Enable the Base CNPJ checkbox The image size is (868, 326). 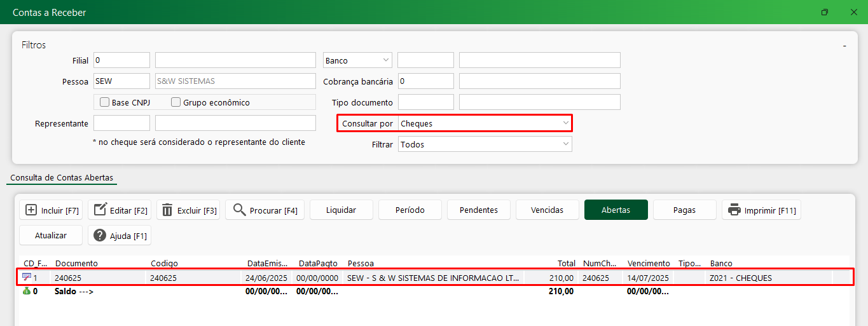click(x=104, y=102)
